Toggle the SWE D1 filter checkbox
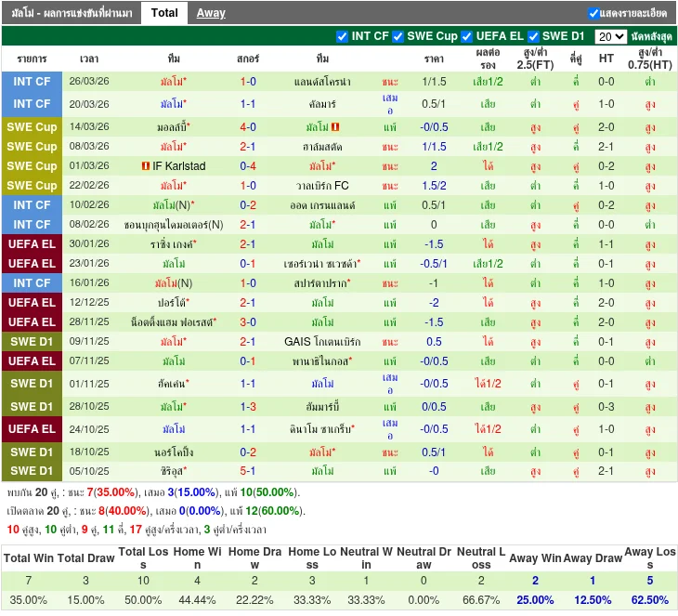The image size is (678, 616). coord(533,36)
